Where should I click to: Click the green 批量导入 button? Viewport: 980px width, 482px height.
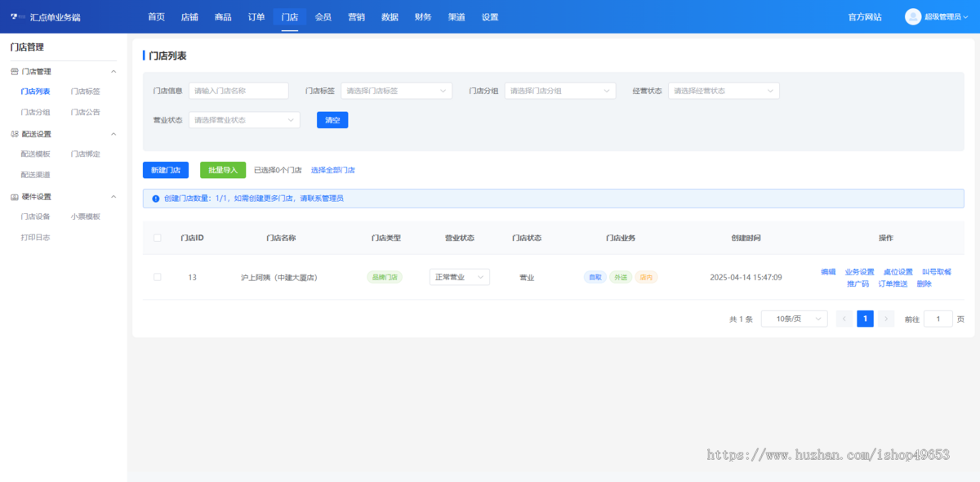tap(223, 170)
